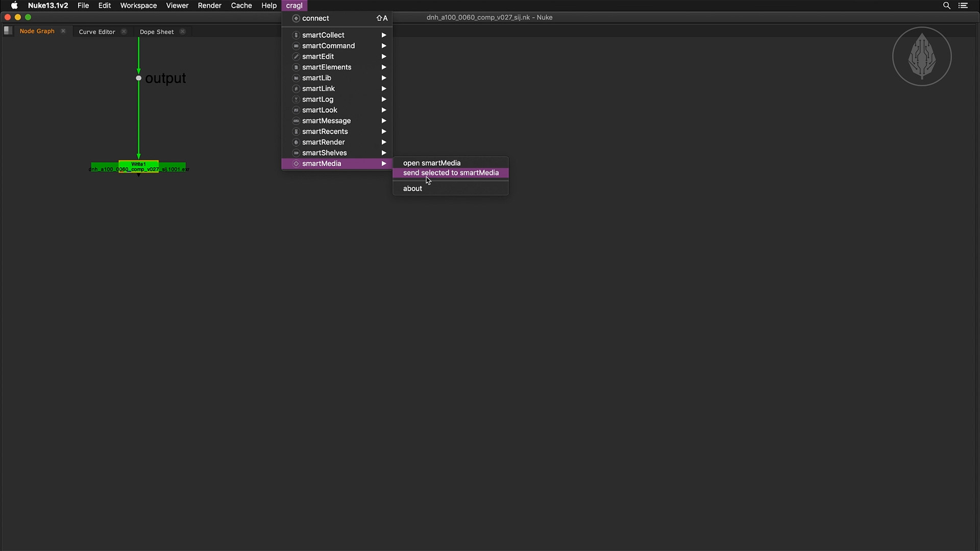Viewport: 980px width, 551px height.
Task: Open the Help menu
Action: [269, 6]
